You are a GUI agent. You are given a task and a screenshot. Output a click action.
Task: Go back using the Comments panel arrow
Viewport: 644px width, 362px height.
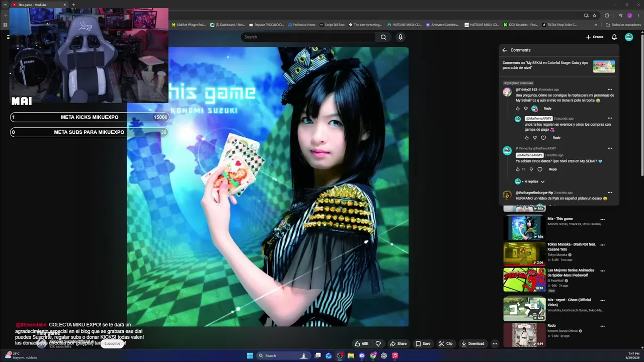point(505,50)
